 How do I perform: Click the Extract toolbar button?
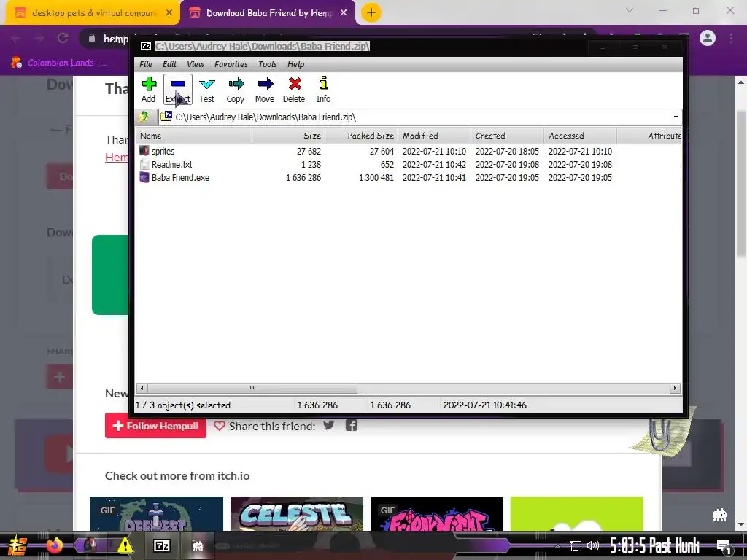coord(178,90)
